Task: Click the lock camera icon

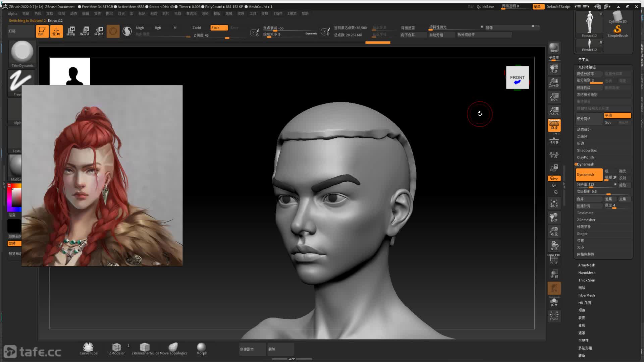Action: [x=554, y=168]
